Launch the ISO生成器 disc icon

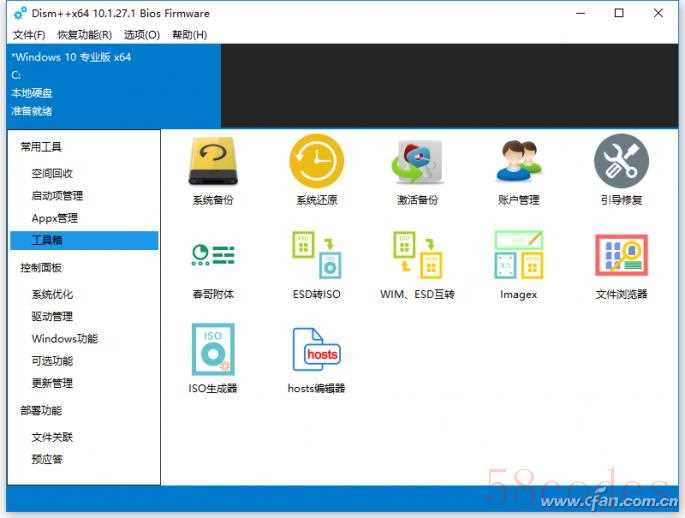coord(213,349)
